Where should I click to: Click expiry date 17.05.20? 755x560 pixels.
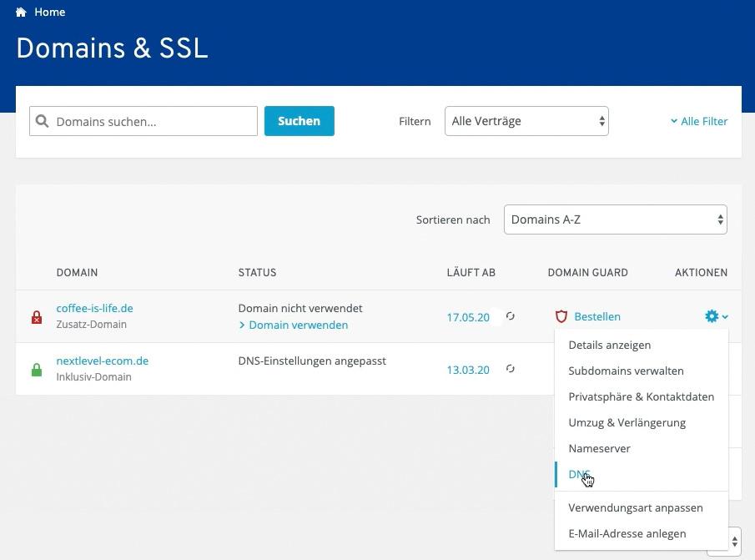468,317
